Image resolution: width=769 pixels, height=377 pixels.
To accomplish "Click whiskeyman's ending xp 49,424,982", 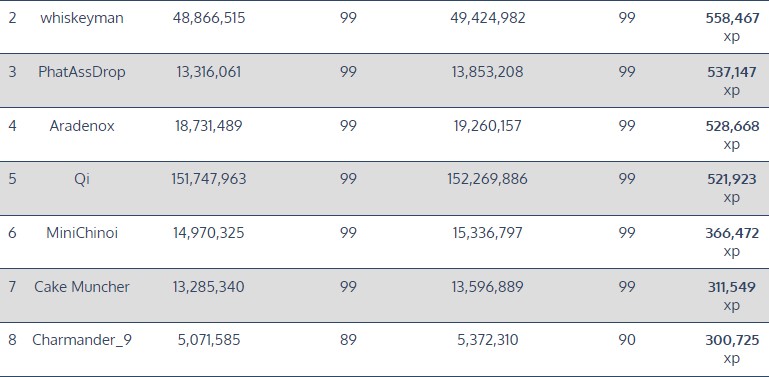I will 487,19.
